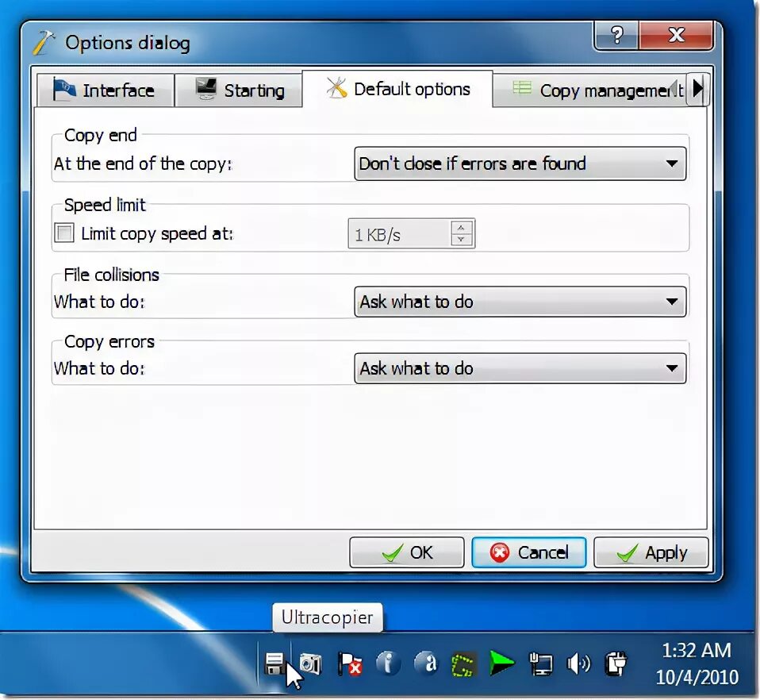Viewport: 760px width, 700px height.
Task: Click the 'Limit copy speed at:' label
Action: tap(157, 233)
